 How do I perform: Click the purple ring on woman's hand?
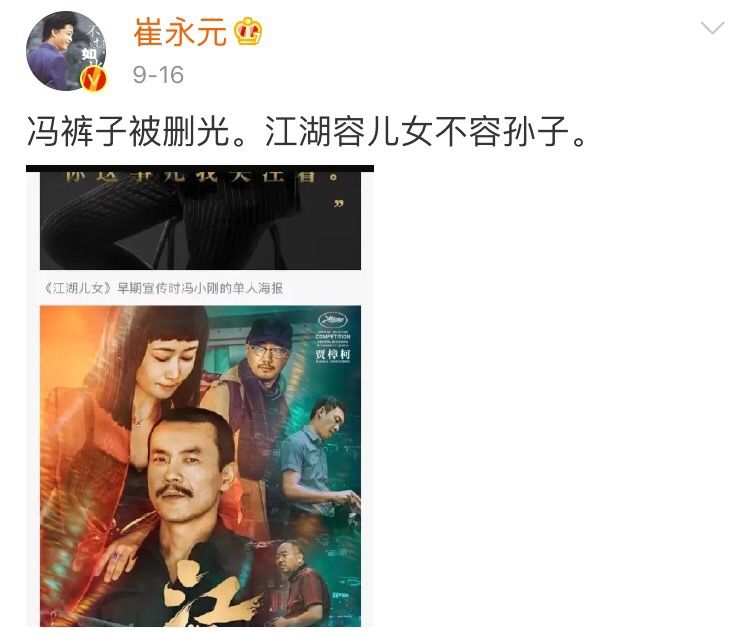116,556
